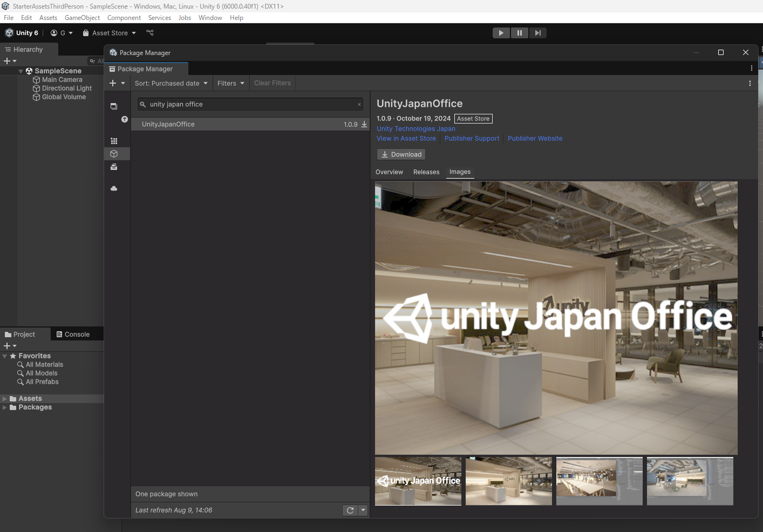Open the Services cloud icon

point(114,188)
